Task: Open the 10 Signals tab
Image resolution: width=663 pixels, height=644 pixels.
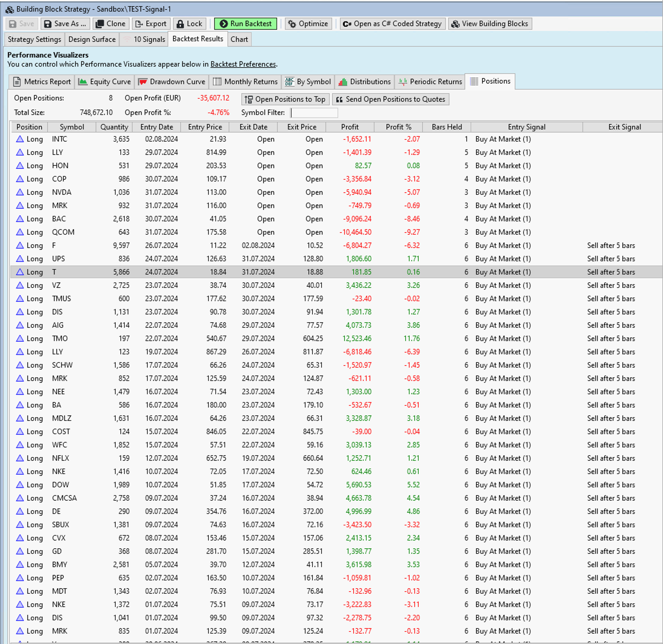Action: [144, 39]
